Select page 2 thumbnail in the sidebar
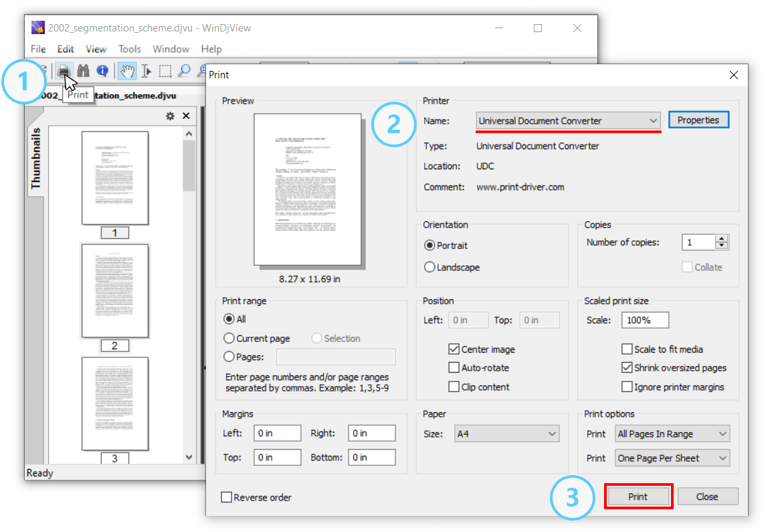This screenshot has width=776, height=532. point(115,290)
